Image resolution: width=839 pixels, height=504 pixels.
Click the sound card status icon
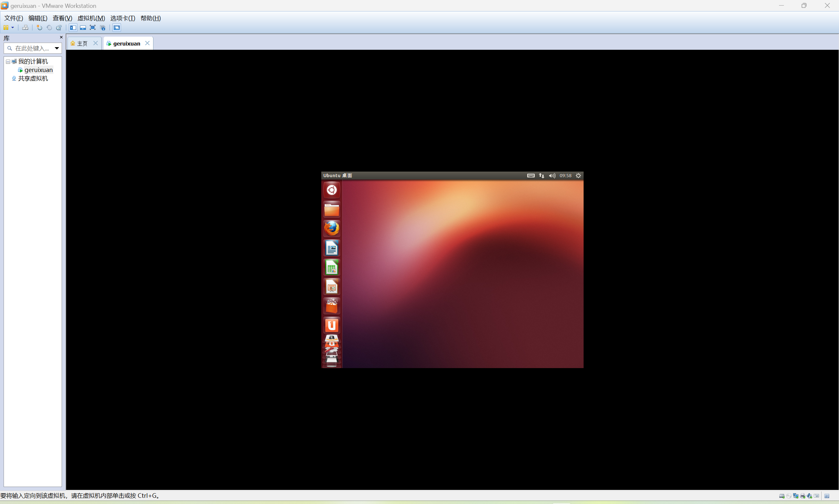pos(809,496)
